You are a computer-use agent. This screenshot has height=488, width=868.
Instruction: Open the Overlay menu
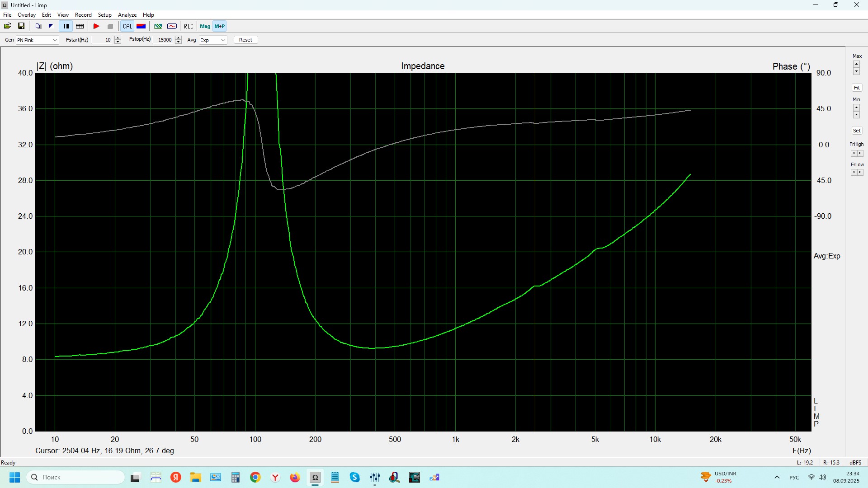[27, 15]
